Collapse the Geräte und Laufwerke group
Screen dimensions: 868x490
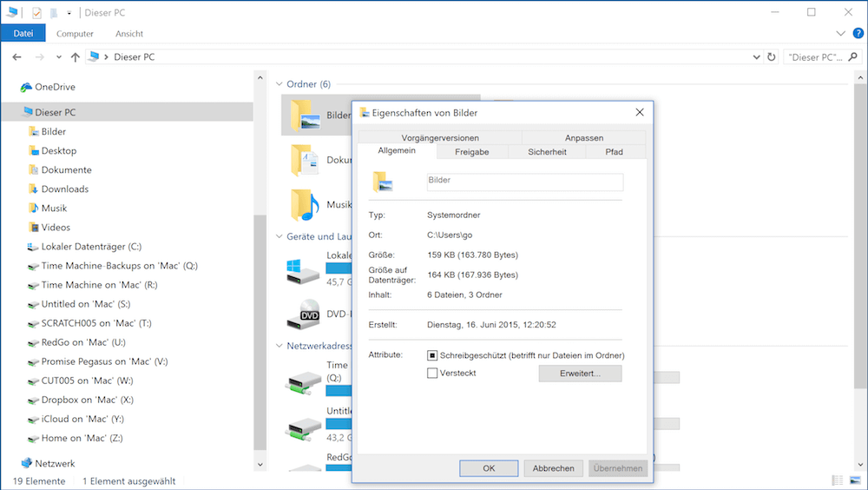pyautogui.click(x=279, y=236)
